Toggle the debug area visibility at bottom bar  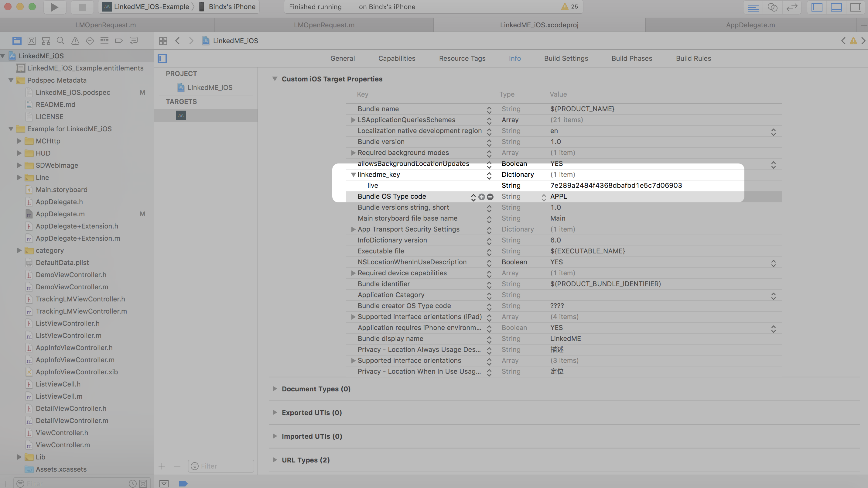click(x=164, y=484)
